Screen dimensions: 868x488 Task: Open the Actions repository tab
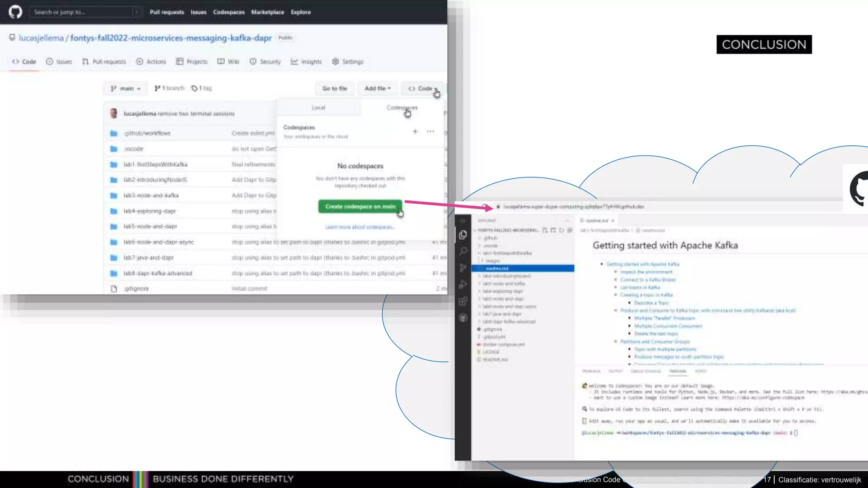pos(151,62)
